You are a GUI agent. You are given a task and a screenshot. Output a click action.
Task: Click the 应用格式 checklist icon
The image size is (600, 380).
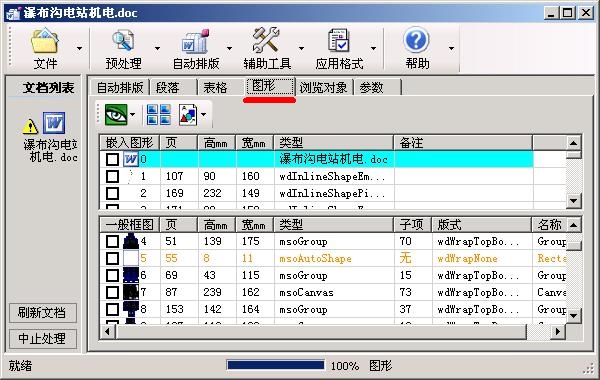pos(338,40)
